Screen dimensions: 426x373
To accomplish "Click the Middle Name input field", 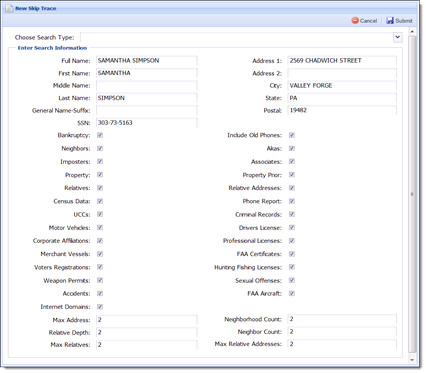I will click(147, 85).
